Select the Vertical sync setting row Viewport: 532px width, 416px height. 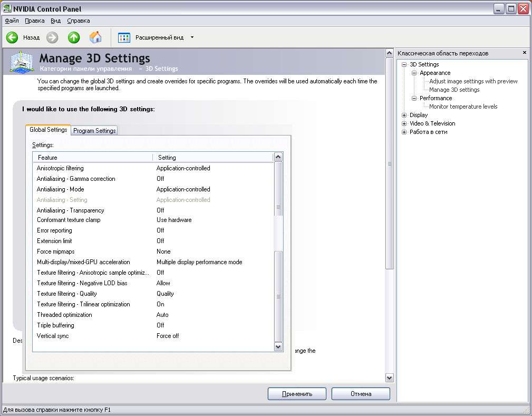[x=53, y=336]
